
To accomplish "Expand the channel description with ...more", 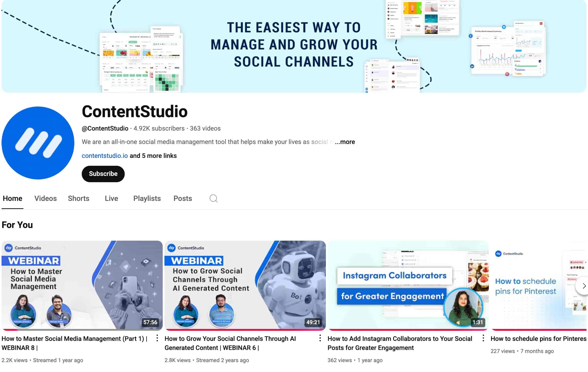I will (345, 142).
